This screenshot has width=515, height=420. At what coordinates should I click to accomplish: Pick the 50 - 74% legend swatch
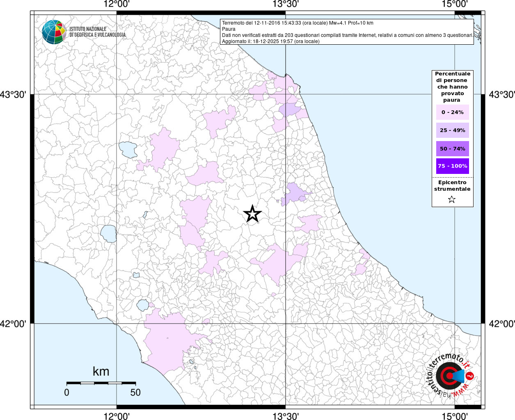pyautogui.click(x=452, y=148)
